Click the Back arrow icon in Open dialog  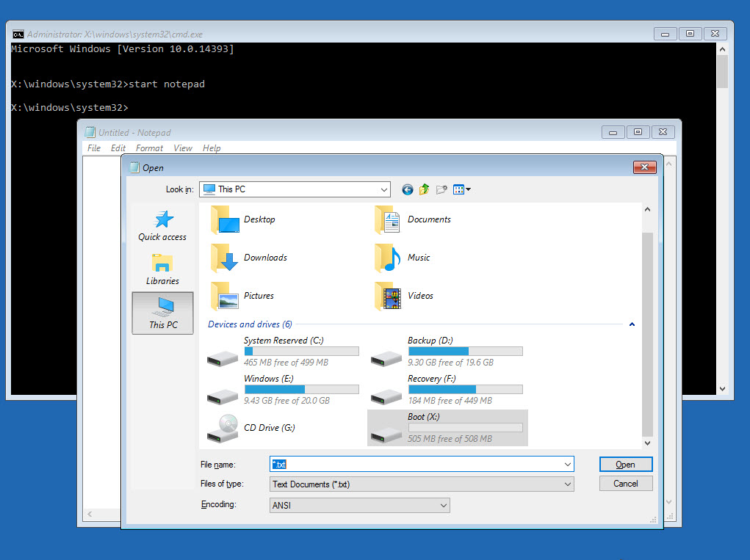[x=407, y=189]
